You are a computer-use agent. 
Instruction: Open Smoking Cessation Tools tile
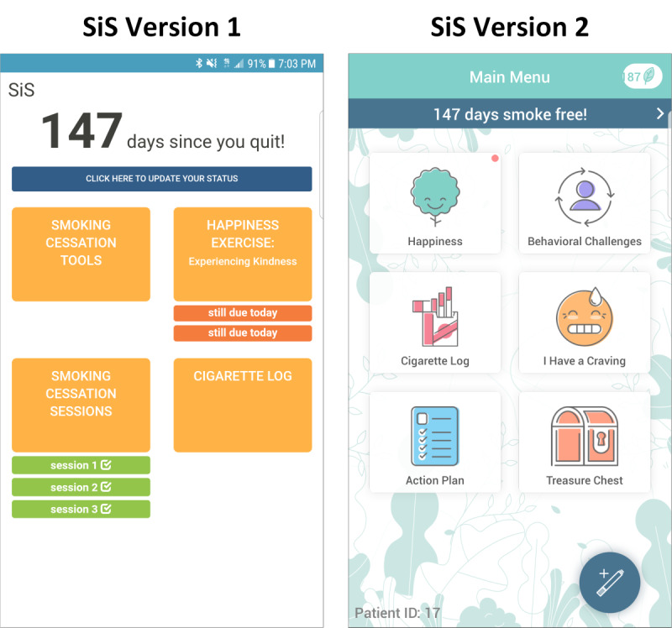(x=81, y=254)
